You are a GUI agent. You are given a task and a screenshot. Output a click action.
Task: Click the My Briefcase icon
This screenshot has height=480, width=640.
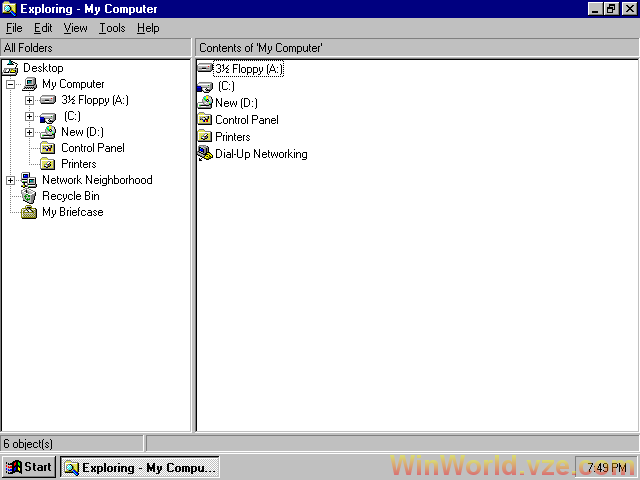coord(29,212)
